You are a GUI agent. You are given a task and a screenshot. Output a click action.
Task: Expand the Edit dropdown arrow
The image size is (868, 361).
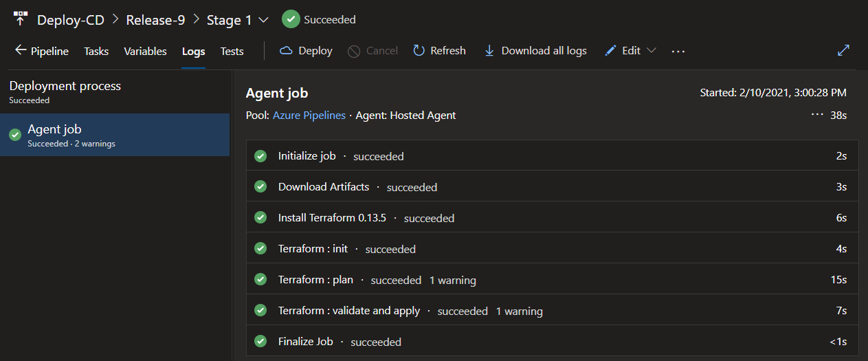point(652,51)
